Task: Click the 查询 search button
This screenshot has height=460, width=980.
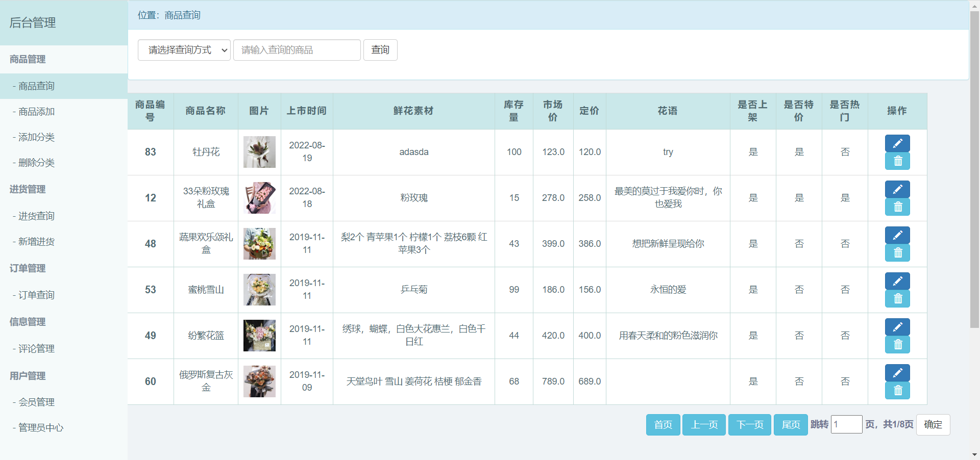Action: [380, 50]
